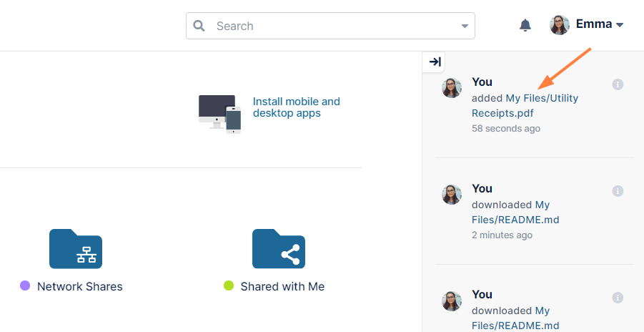
Task: Open My Files/Utility Receipts.pdf link
Action: pos(525,105)
